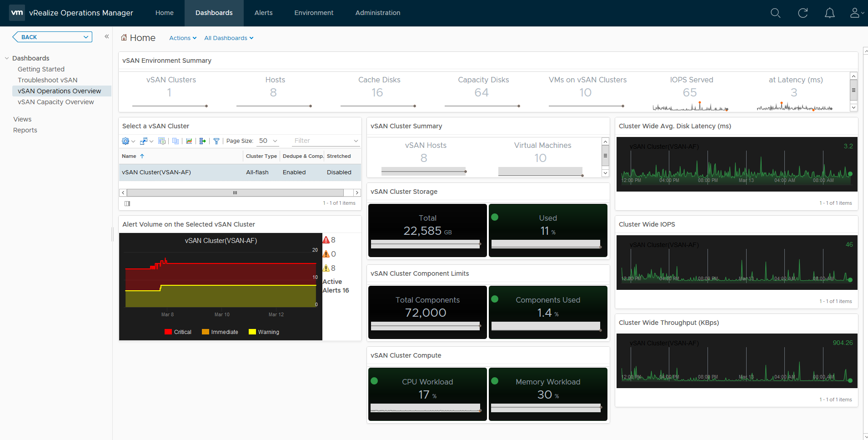
Task: Expand the Filter field dropdown arrow
Action: click(x=356, y=141)
